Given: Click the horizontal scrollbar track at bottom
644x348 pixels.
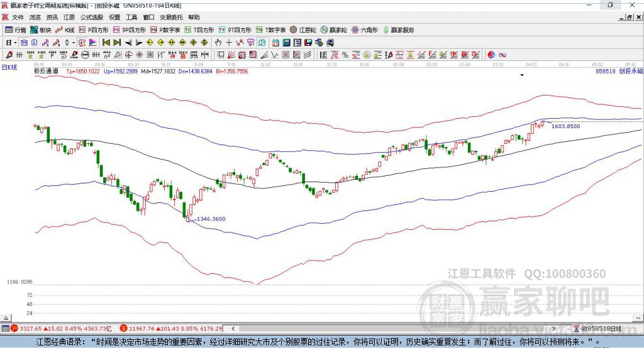Looking at the screenshot, I should pyautogui.click(x=394, y=329).
